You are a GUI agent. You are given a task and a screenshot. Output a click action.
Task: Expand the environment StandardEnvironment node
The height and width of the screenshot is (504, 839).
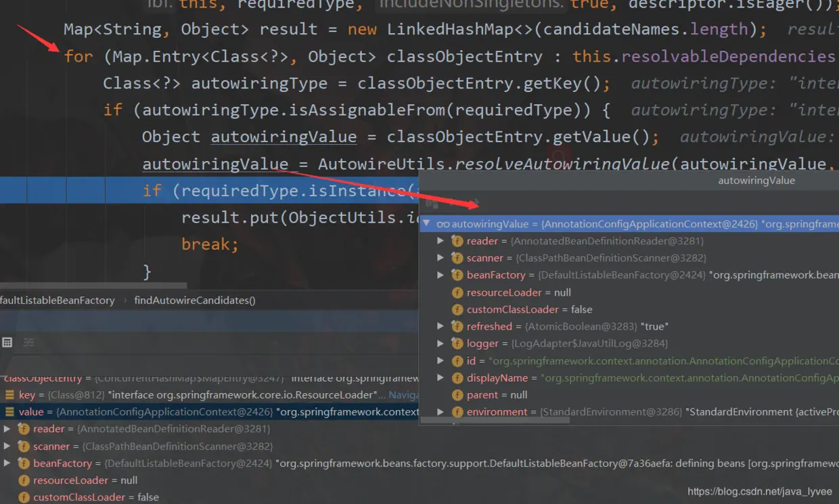coord(440,411)
